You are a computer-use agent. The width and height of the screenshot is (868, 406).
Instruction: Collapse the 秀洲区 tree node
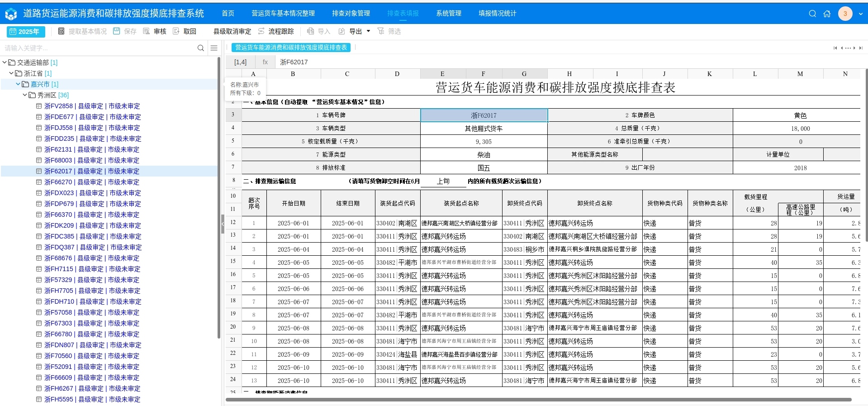tap(25, 95)
